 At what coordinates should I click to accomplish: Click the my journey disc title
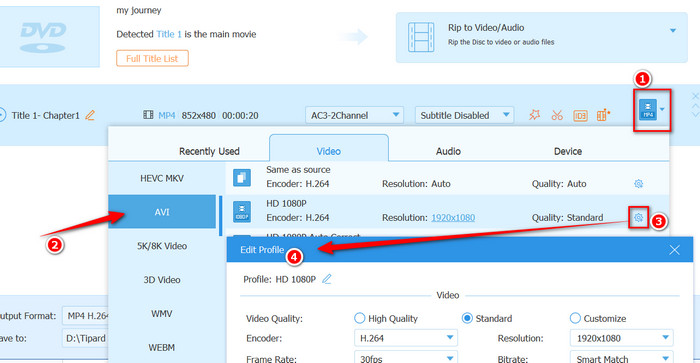tap(139, 10)
